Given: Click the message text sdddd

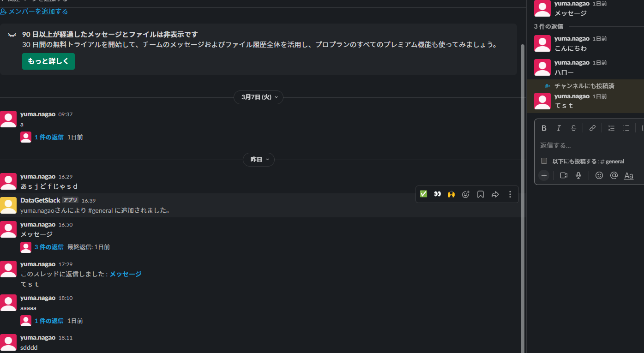Looking at the screenshot, I should coord(29,347).
